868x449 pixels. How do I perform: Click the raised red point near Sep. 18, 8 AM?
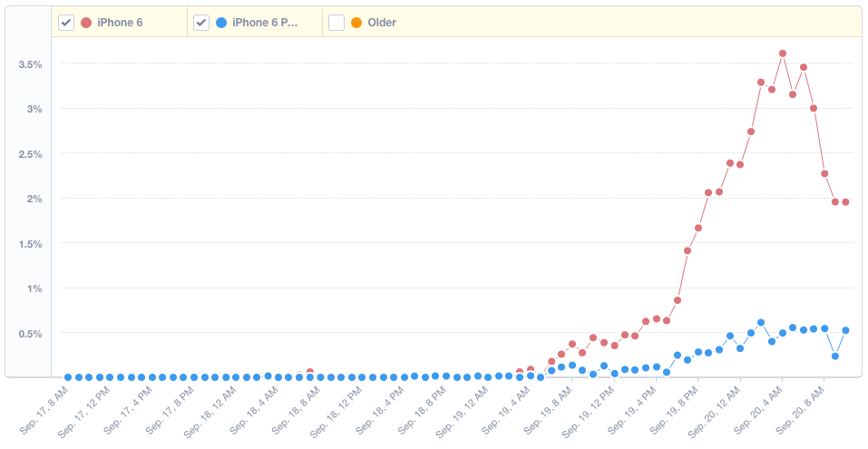pos(310,372)
